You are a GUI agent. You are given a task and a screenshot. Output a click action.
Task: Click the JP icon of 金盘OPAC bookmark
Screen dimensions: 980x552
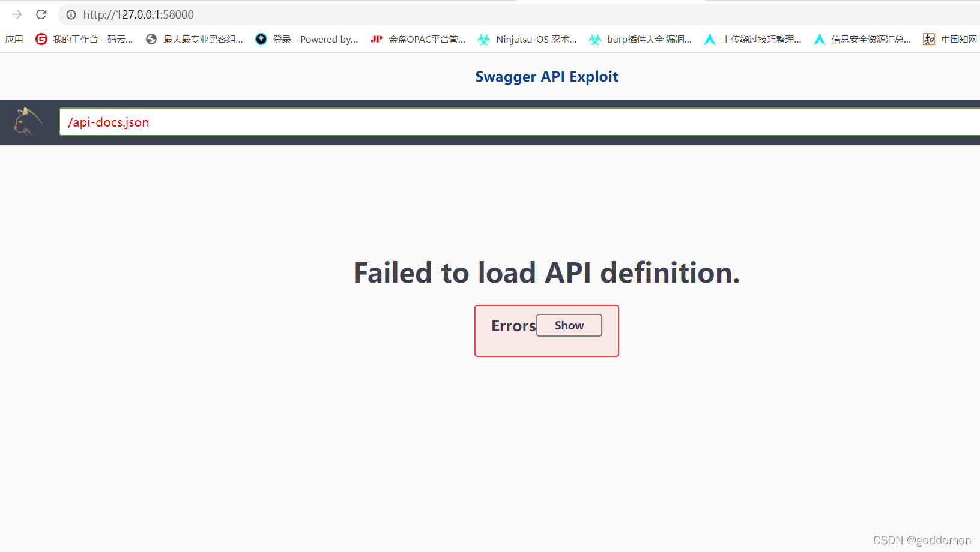[377, 40]
